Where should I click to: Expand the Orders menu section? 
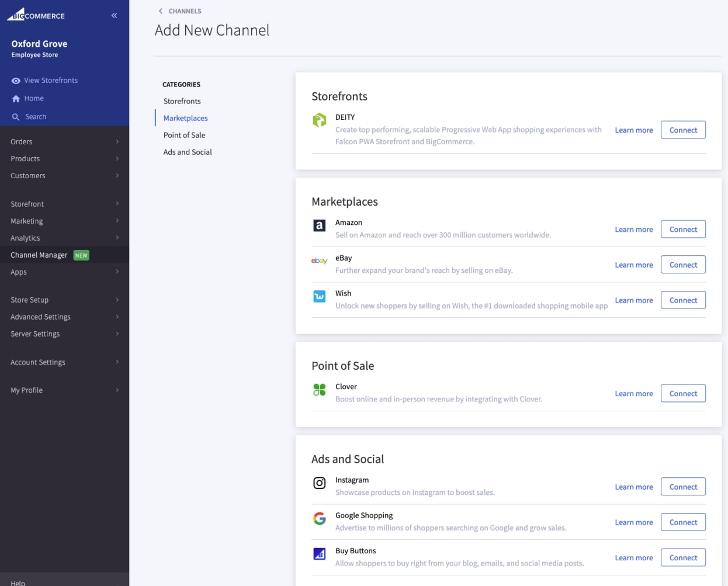click(64, 141)
